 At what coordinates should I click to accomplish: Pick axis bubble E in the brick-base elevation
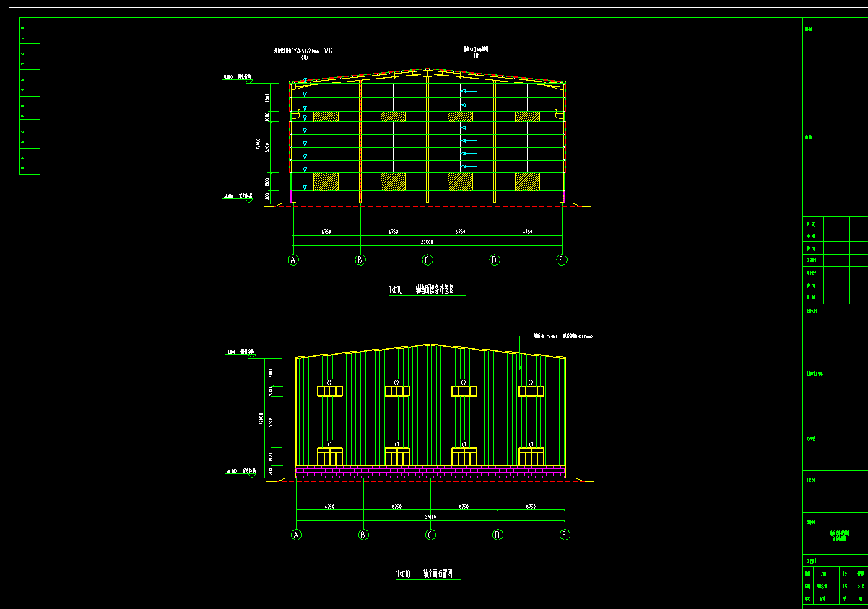pyautogui.click(x=565, y=535)
